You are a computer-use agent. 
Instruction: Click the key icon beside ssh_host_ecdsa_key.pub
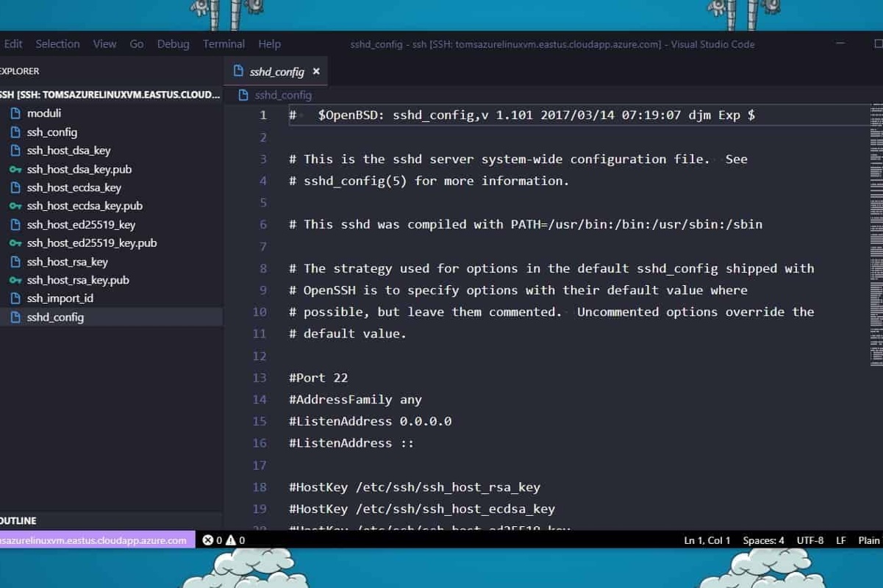click(x=15, y=206)
